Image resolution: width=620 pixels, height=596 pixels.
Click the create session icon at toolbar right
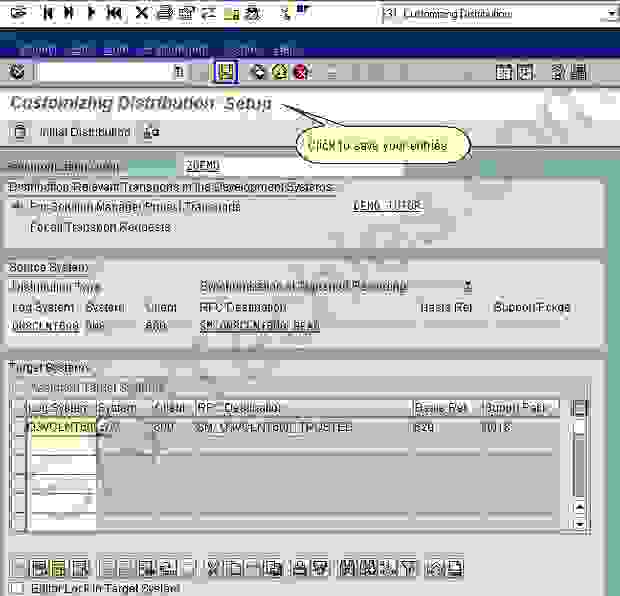(504, 72)
